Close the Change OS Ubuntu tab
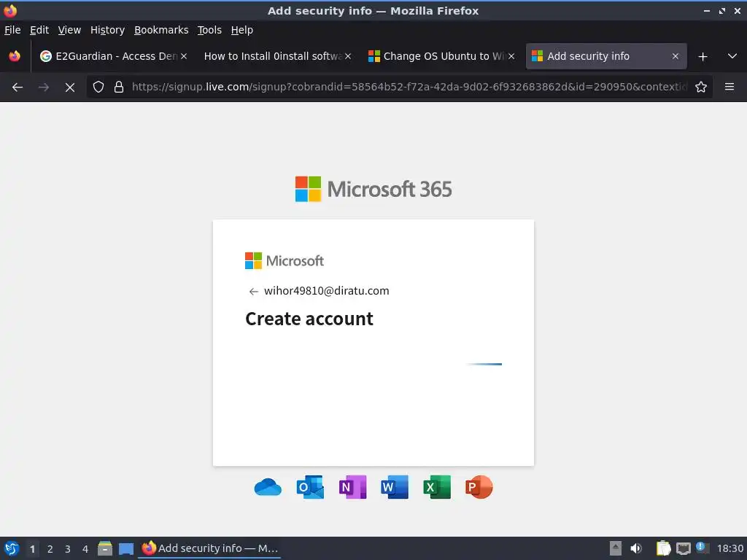This screenshot has width=747, height=560. coord(511,56)
